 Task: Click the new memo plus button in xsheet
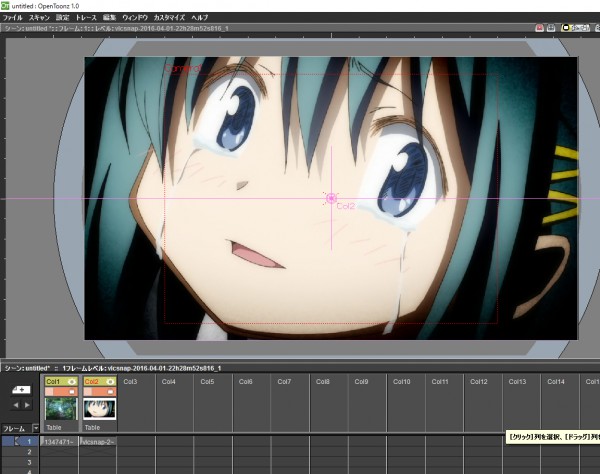point(21,390)
